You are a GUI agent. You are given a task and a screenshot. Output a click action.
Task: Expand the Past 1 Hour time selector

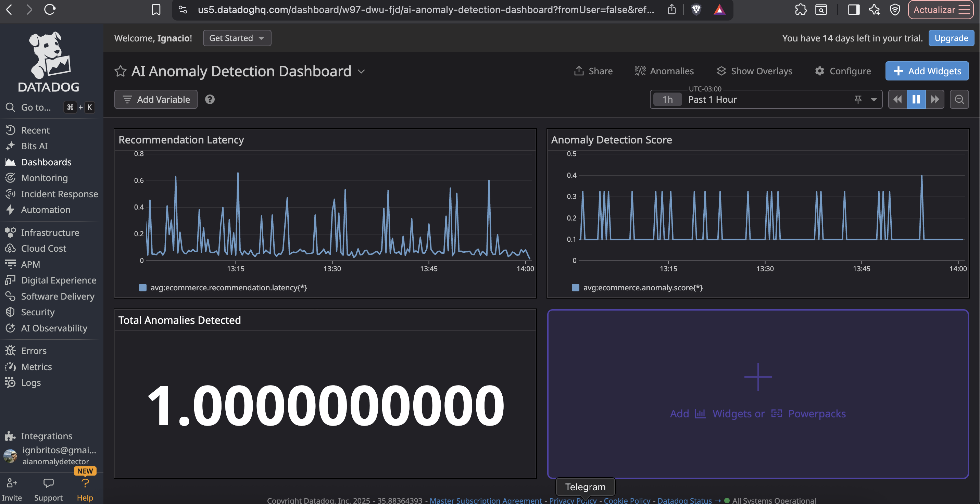pyautogui.click(x=874, y=99)
